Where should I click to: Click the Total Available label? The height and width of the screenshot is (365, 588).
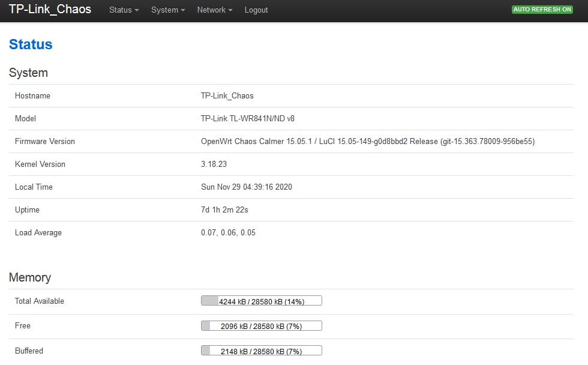coord(40,301)
